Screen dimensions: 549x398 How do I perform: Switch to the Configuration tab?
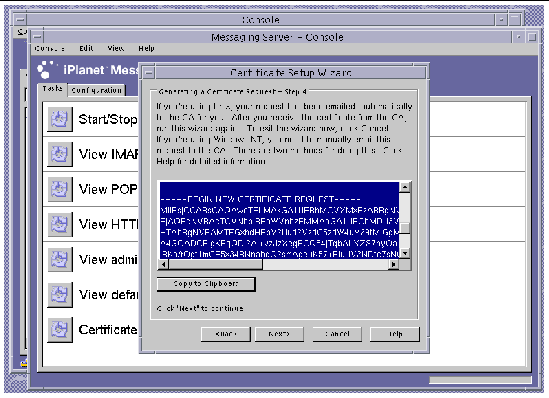(96, 90)
